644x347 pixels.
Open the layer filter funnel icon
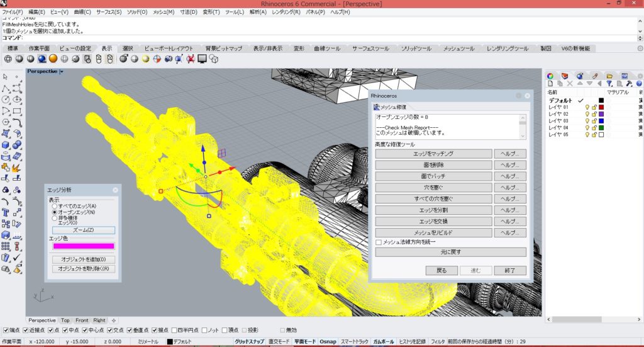click(x=609, y=84)
